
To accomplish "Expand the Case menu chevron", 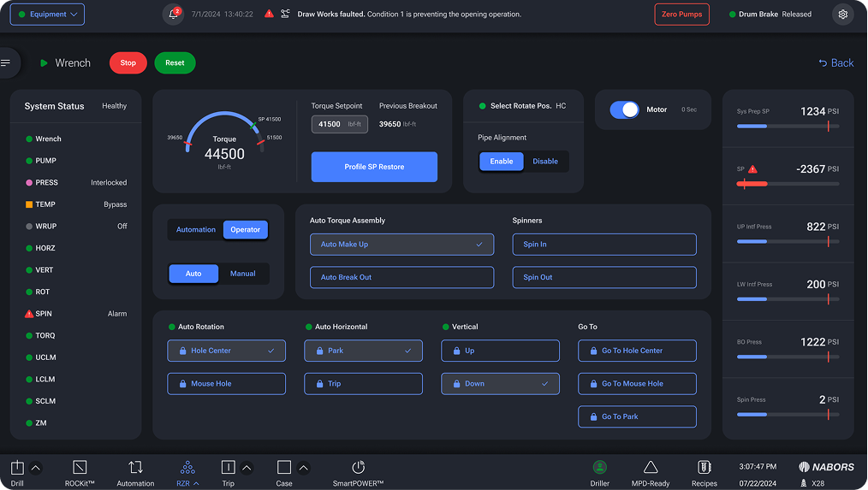I will click(303, 468).
